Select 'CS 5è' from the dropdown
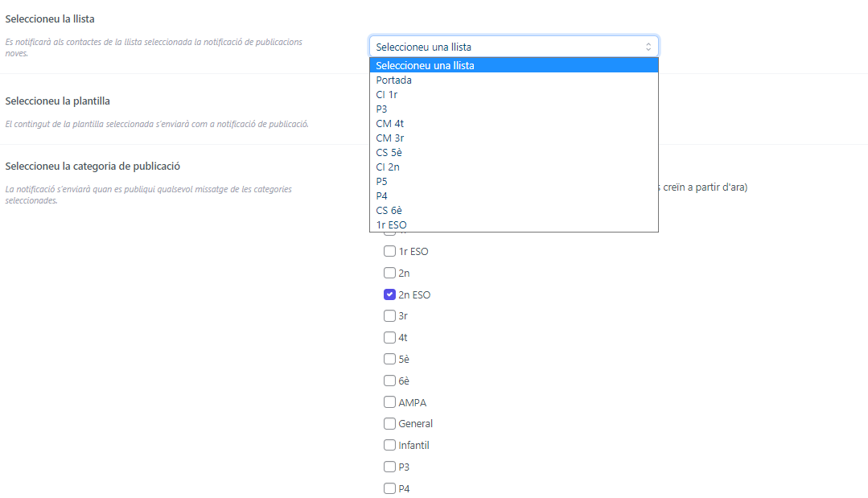 pos(389,153)
